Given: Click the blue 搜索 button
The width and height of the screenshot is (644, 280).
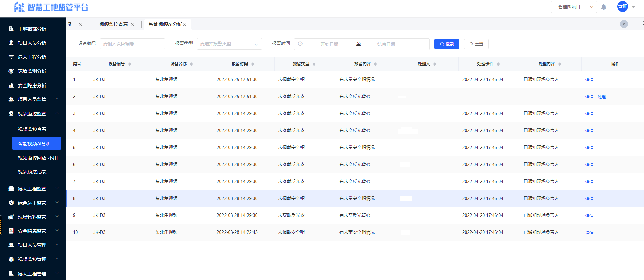Looking at the screenshot, I should click(x=446, y=44).
